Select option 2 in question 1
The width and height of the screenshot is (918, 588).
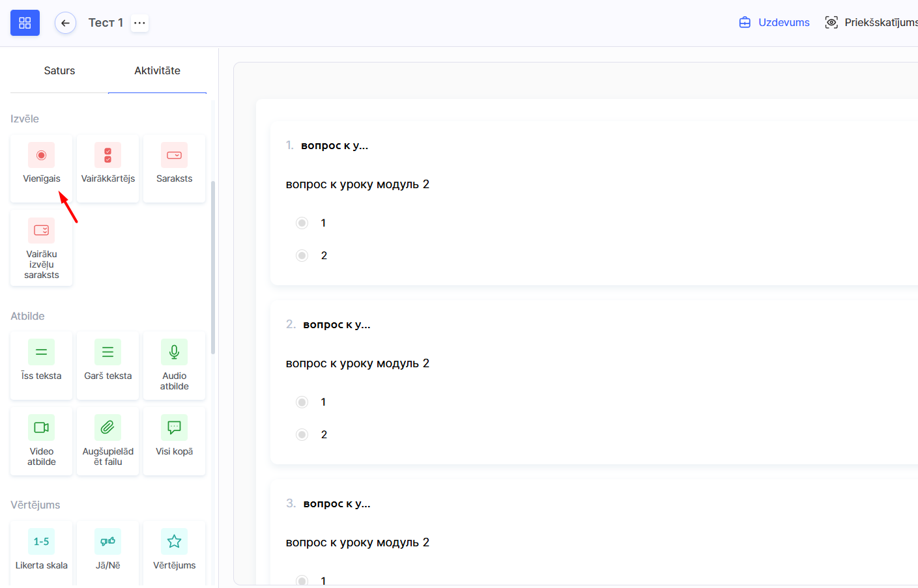click(x=302, y=256)
